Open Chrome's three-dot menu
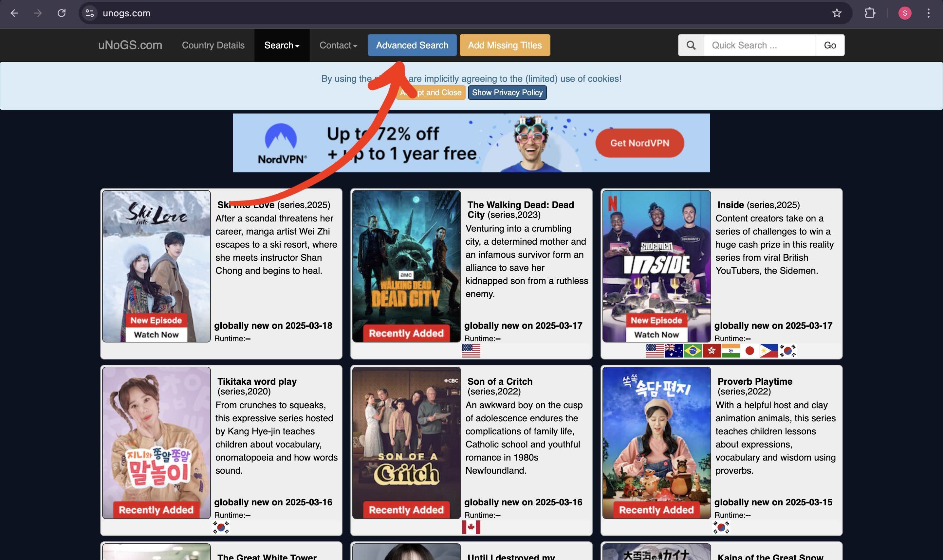Screen dimensions: 943x560 pyautogui.click(x=928, y=13)
